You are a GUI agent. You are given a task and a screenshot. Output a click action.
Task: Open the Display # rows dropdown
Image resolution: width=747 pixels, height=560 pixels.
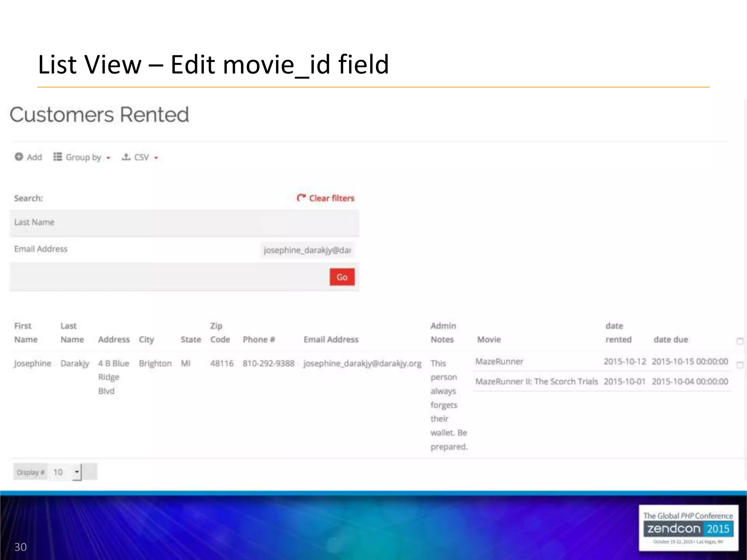tap(77, 472)
